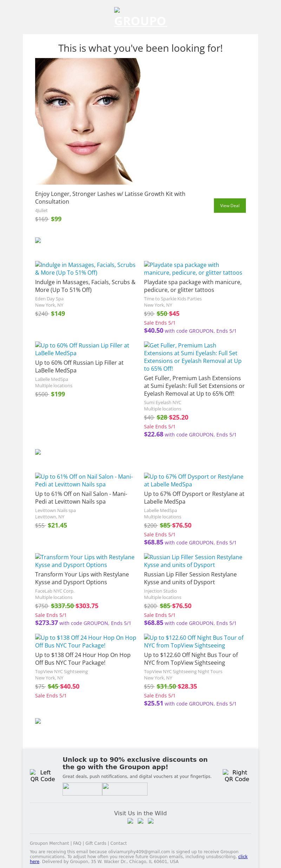Open the FAQ footer link
The image size is (281, 868).
(77, 843)
